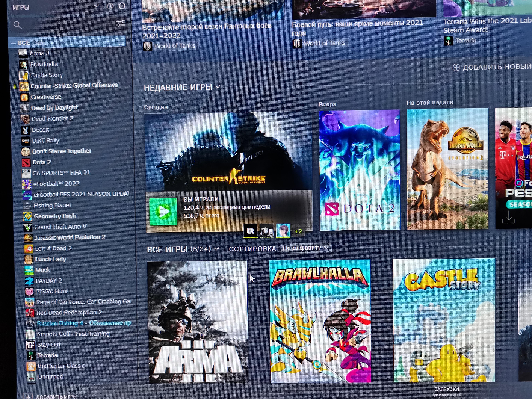
Task: Click Dead by Daylight list icon
Action: 25,108
